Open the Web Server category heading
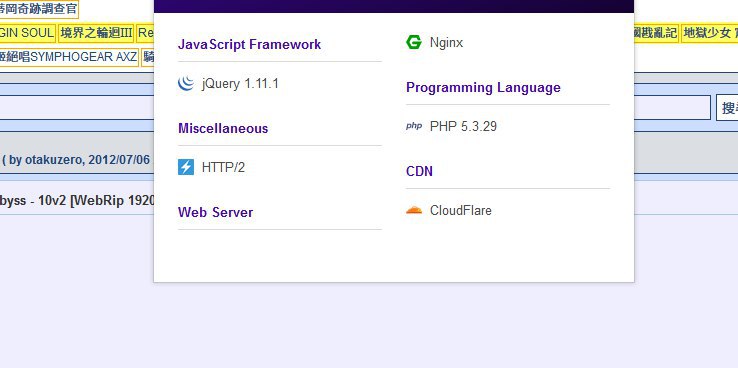Viewport: 738px width, 368px height. [x=216, y=212]
